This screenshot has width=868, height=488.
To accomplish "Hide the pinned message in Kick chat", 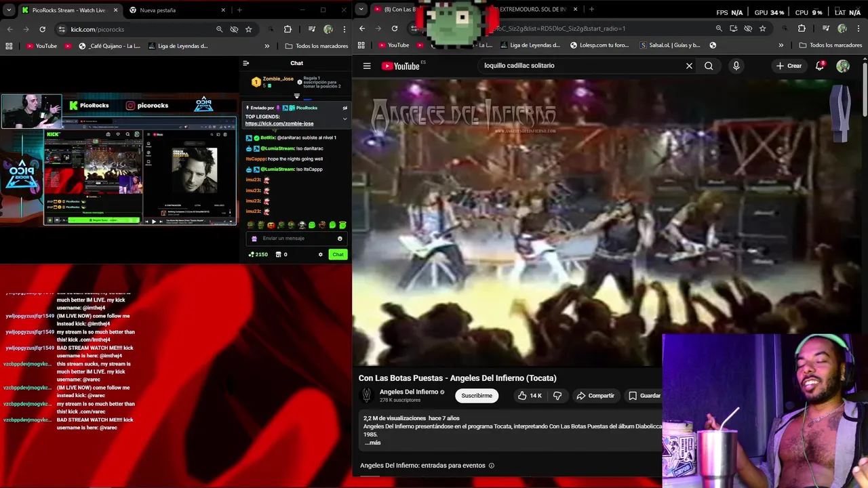I will (344, 108).
